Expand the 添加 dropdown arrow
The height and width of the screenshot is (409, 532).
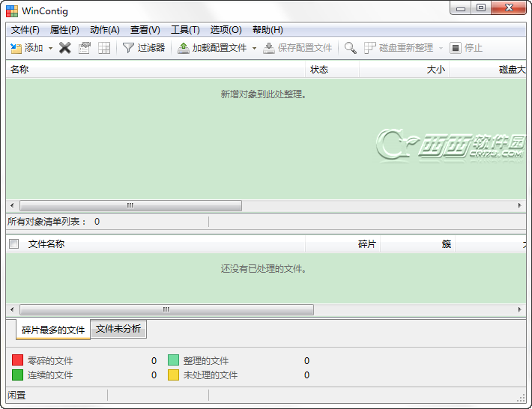(50, 48)
